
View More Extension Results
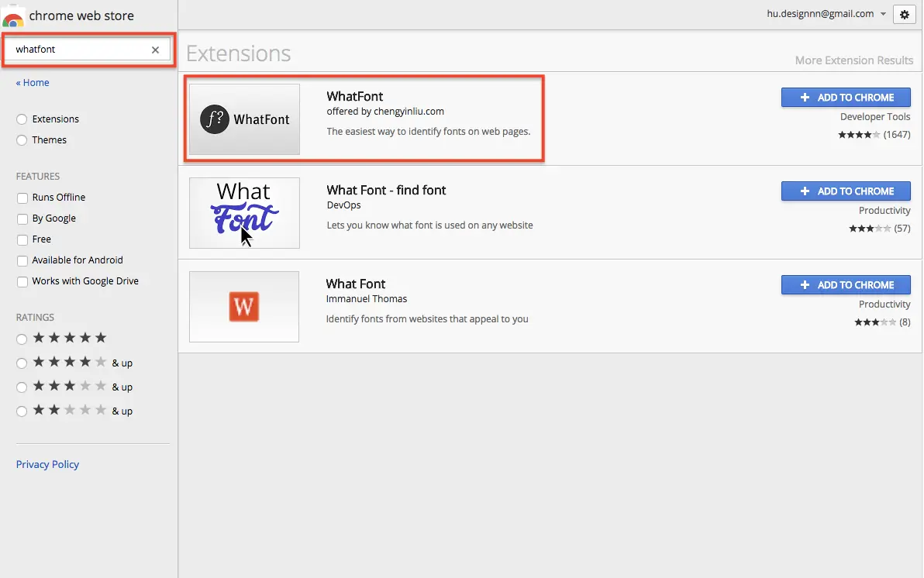[x=854, y=60]
